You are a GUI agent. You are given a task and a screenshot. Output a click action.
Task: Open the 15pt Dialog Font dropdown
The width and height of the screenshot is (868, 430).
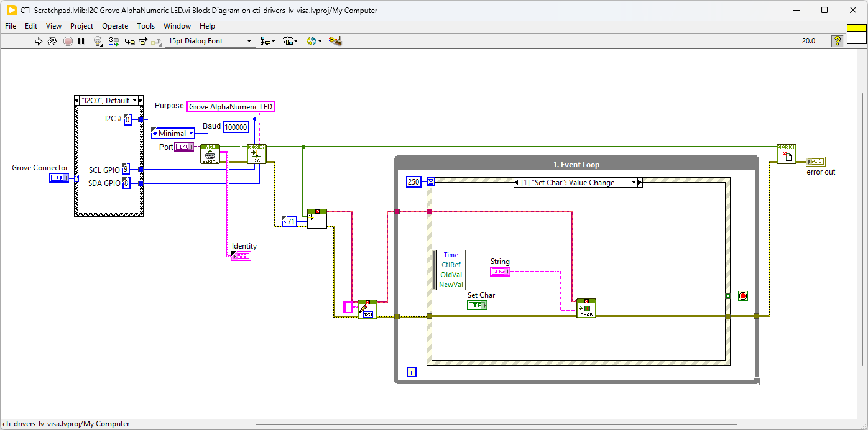pyautogui.click(x=210, y=41)
